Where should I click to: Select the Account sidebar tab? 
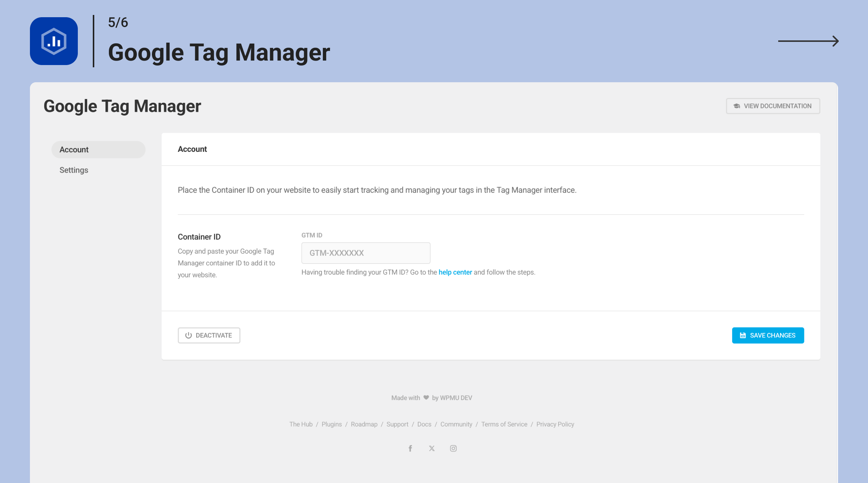click(x=98, y=150)
